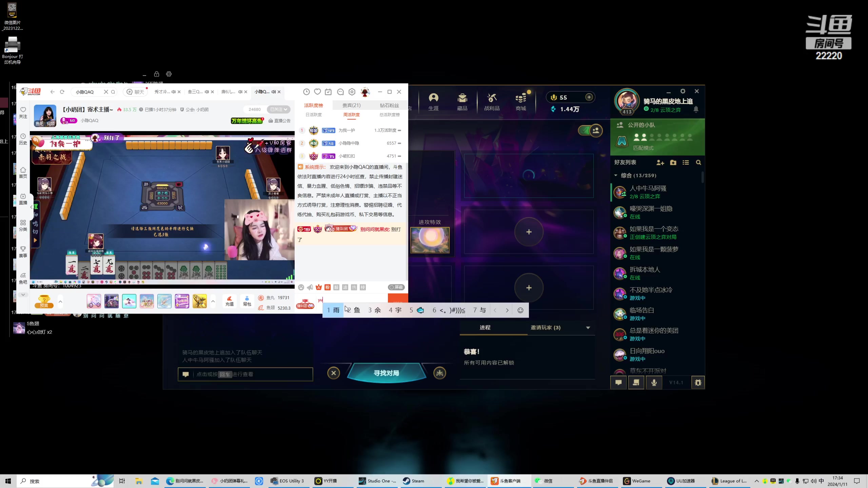This screenshot has width=868, height=488.
Task: Click search magnifier in Douyu search box
Action: (x=113, y=92)
